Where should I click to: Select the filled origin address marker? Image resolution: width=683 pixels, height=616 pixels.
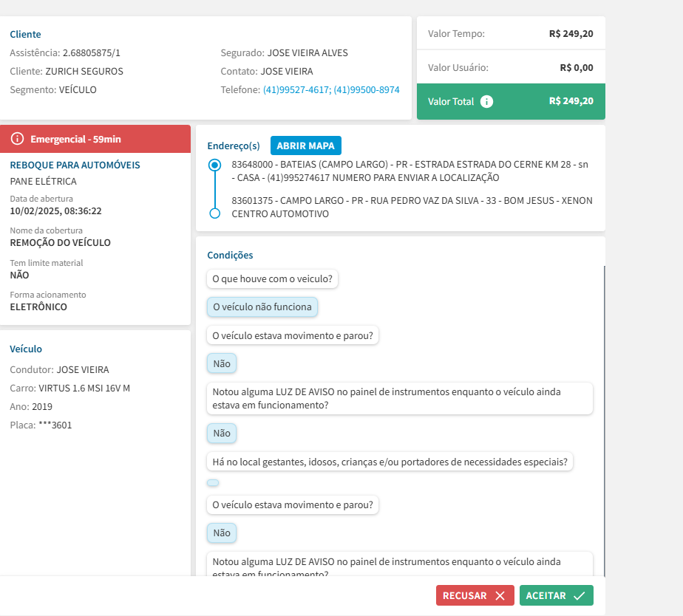click(215, 165)
